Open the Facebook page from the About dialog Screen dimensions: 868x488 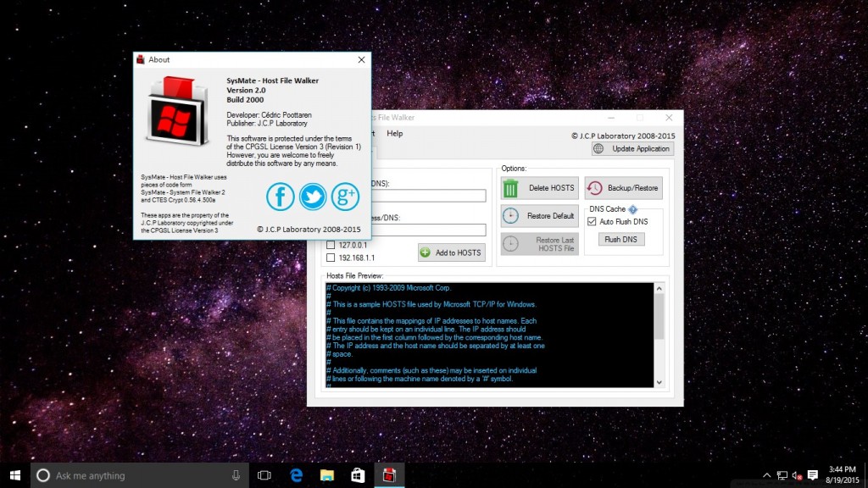[x=281, y=196]
